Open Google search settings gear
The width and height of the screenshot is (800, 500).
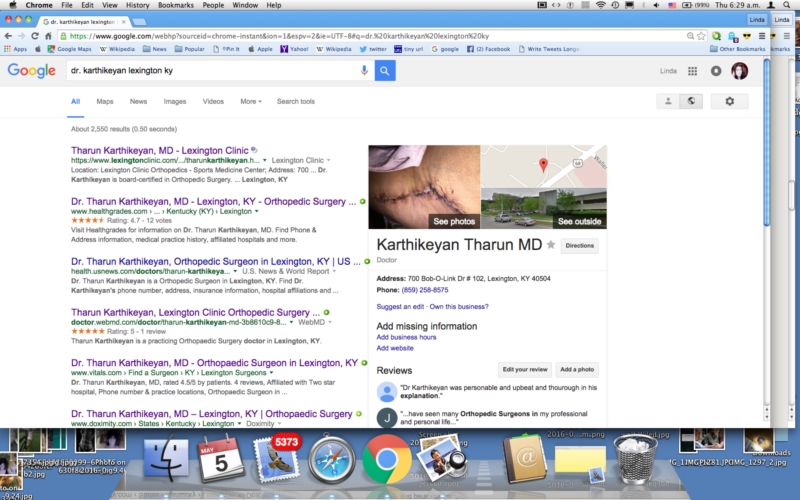click(x=729, y=101)
